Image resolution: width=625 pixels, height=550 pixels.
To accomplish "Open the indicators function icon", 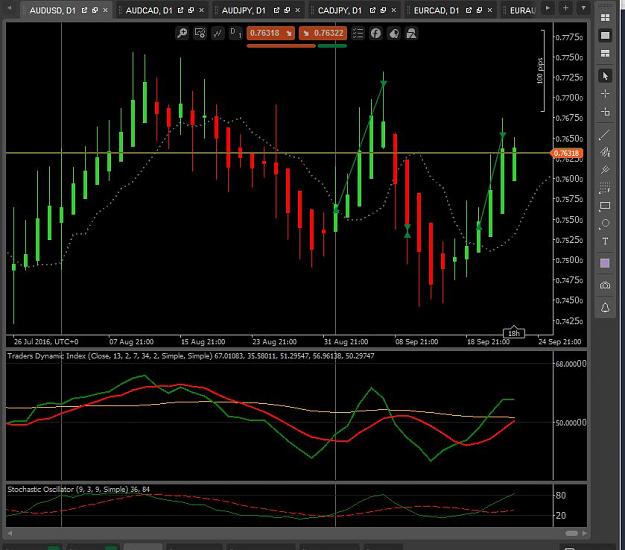I will click(x=375, y=33).
